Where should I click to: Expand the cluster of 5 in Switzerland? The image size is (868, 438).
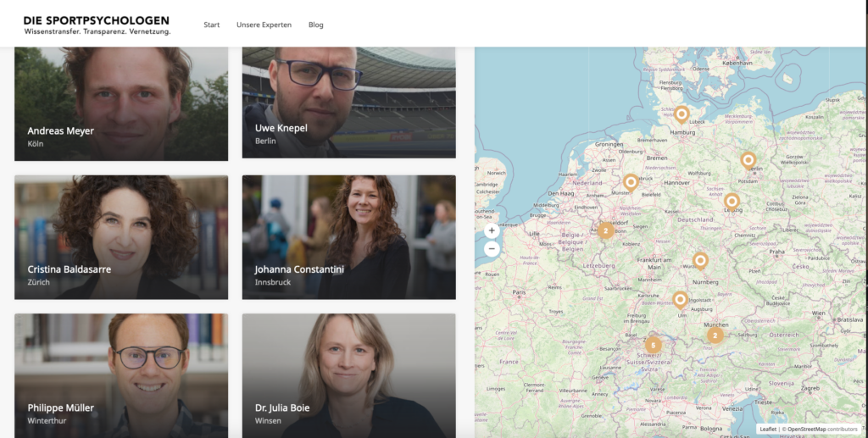(x=653, y=345)
